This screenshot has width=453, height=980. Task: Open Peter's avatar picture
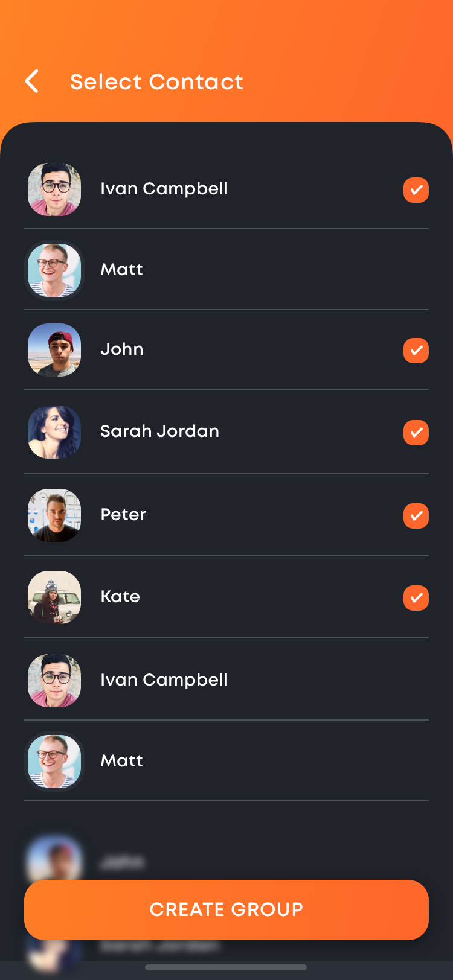coord(54,515)
